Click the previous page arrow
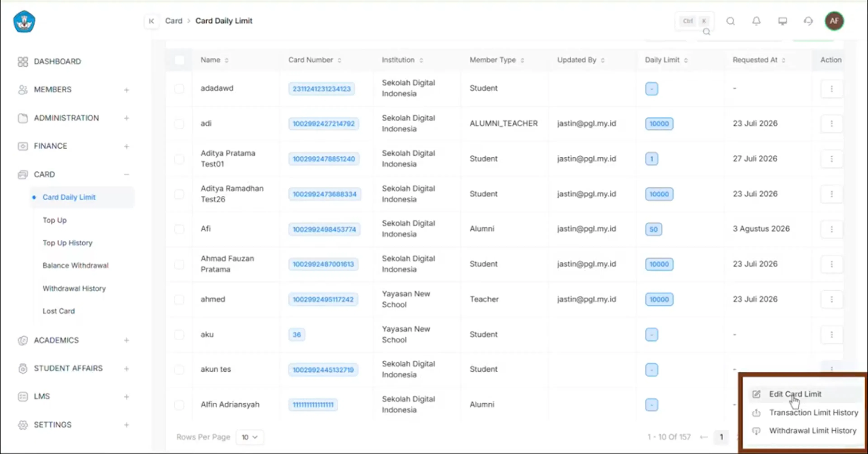 (704, 437)
